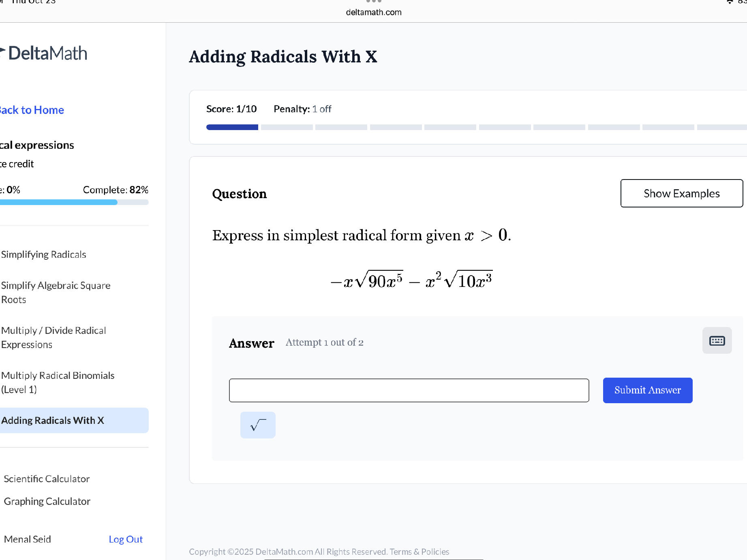Select Multiply / Divide Radical Expressions
747x560 pixels.
[x=53, y=337]
